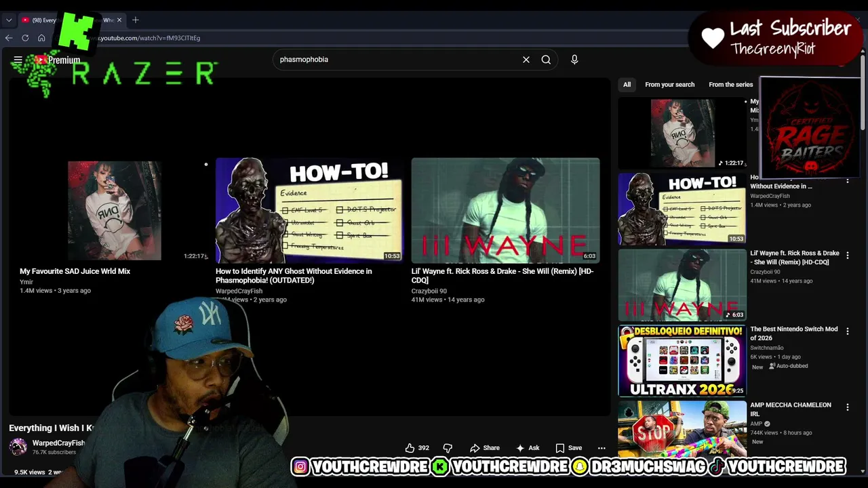Viewport: 868px width, 488px height.
Task: Play sidebar Lil Wayne thumbnail
Action: pos(682,285)
